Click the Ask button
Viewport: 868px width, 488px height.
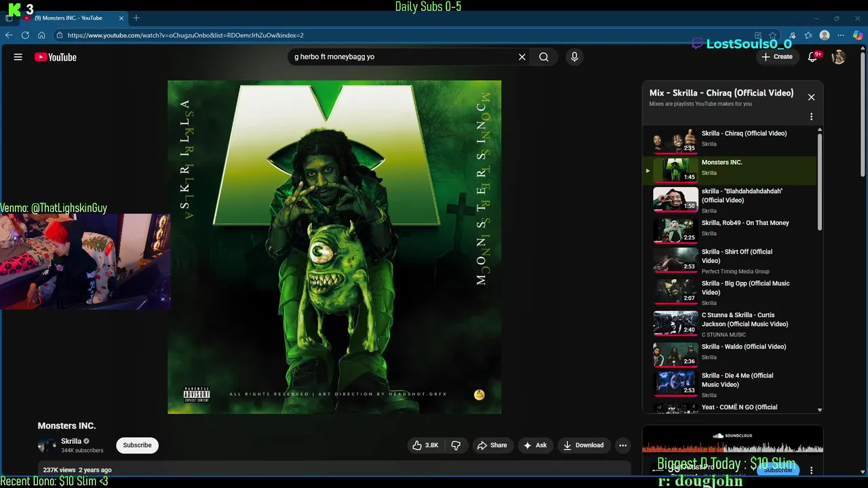click(535, 445)
